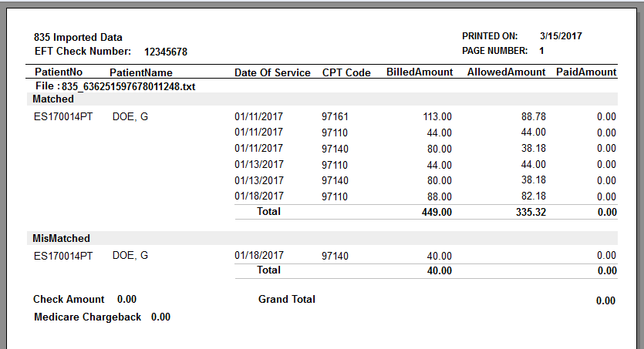
Task: Click the billed amount 113.00
Action: click(x=437, y=116)
